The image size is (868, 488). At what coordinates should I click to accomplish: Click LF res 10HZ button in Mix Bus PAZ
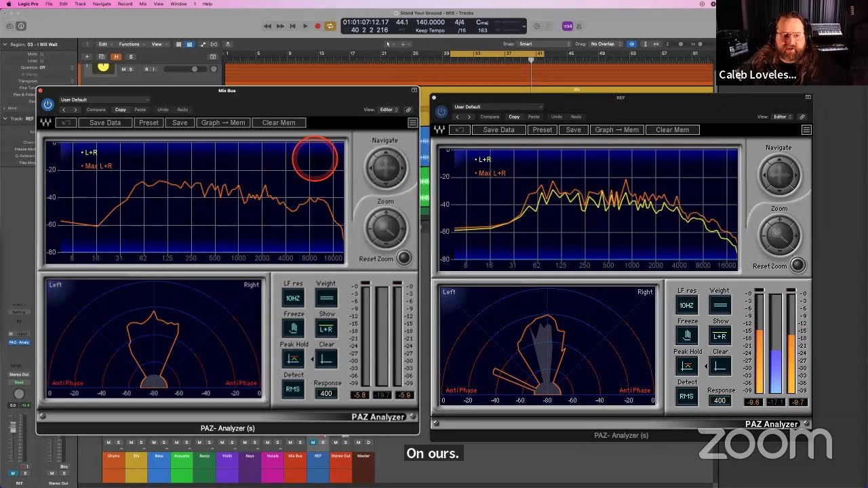(x=293, y=298)
